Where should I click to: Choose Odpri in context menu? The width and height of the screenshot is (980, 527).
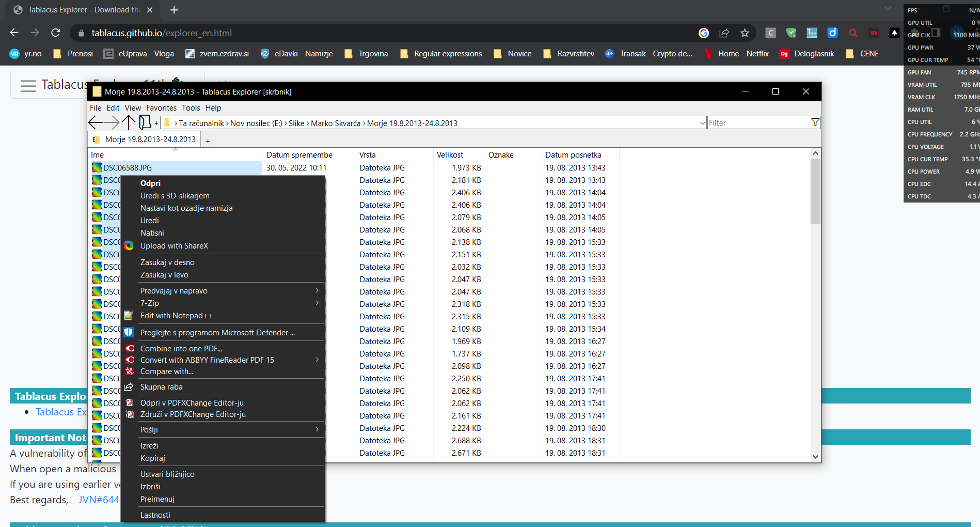223,183
